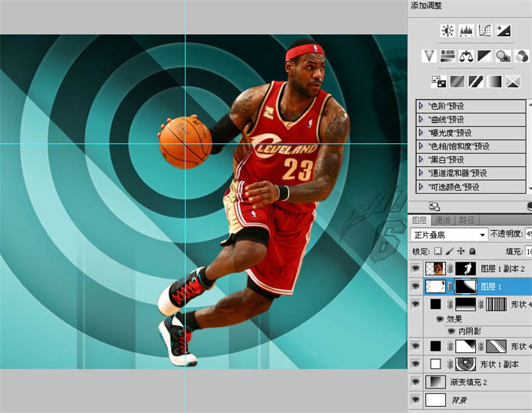
Task: Select the player silhouette mask on 图层 1 副本 2
Action: click(465, 268)
